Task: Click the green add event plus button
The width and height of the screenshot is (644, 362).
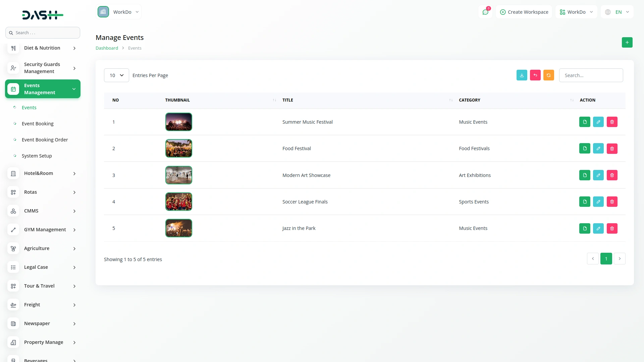Action: click(x=627, y=43)
